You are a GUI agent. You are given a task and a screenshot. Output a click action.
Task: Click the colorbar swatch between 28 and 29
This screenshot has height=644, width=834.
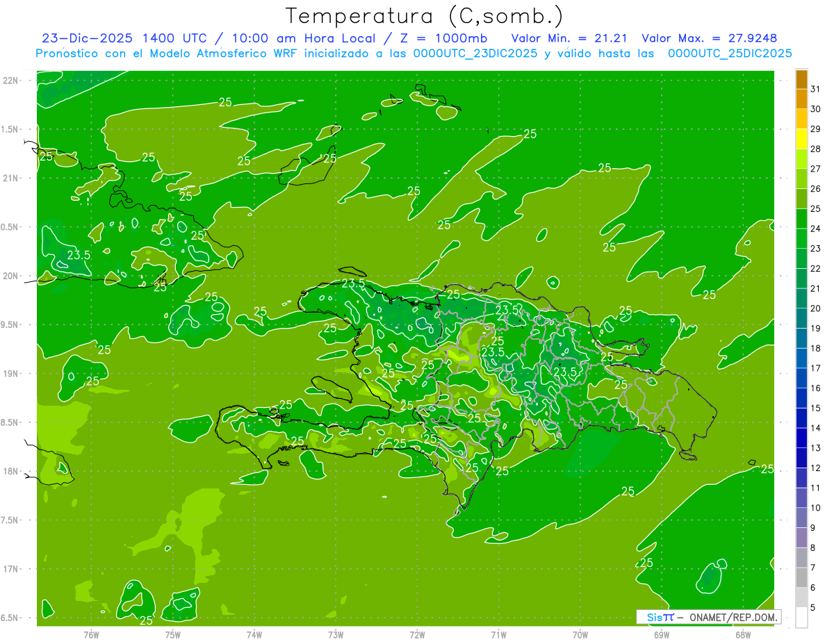pos(801,139)
